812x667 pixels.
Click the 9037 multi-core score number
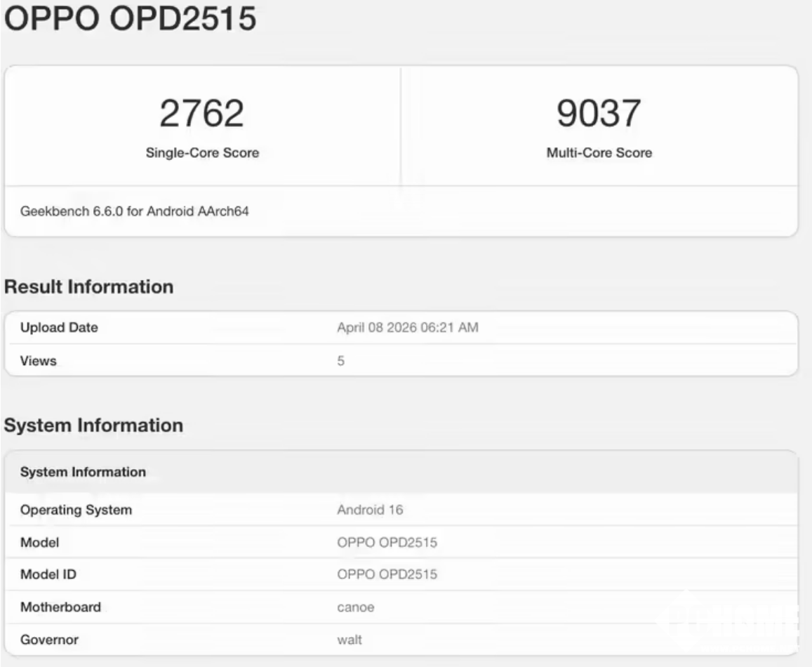(x=599, y=114)
